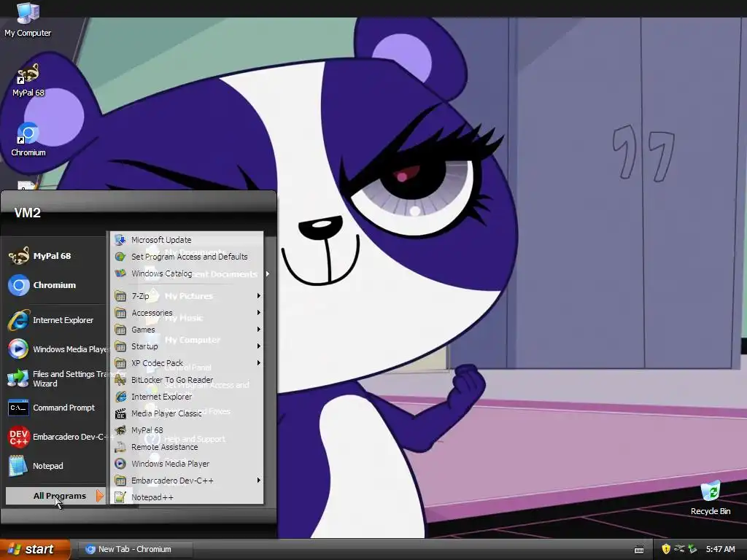Launch Media Player Classic
Viewport: 747px width, 560px height.
187,413
